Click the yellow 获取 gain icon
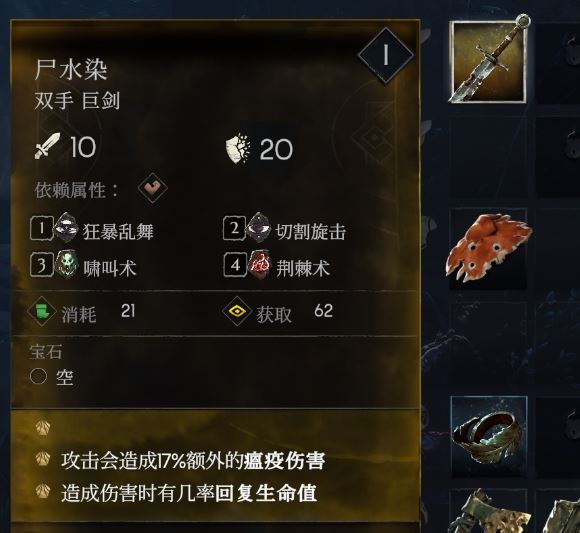The image size is (580, 533). (237, 311)
